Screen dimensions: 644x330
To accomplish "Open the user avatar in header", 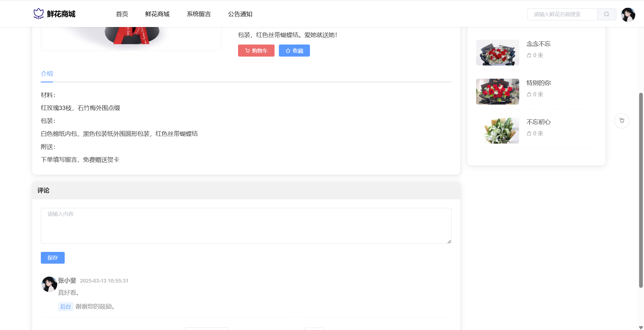I will click(628, 14).
